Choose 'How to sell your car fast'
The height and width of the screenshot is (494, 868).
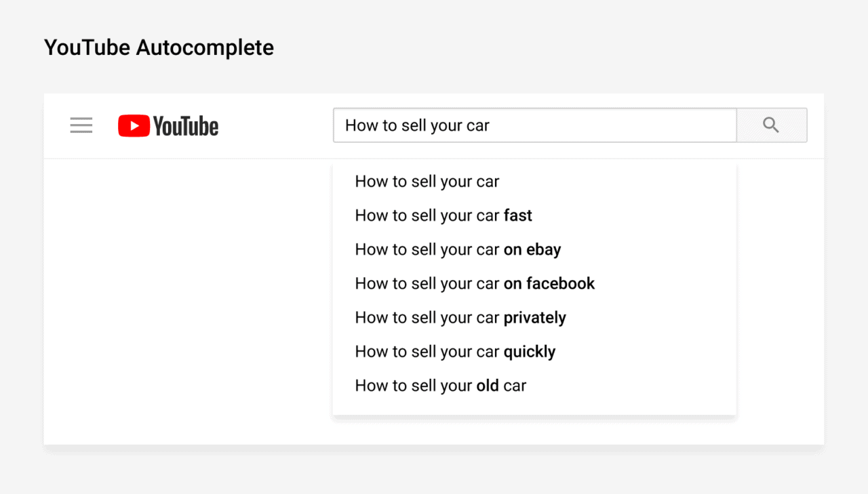pos(443,215)
